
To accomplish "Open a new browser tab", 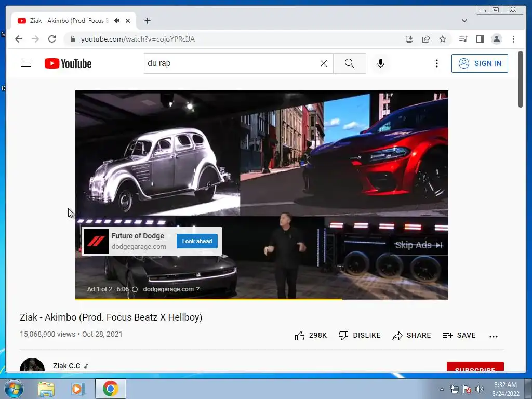I will pos(147,21).
